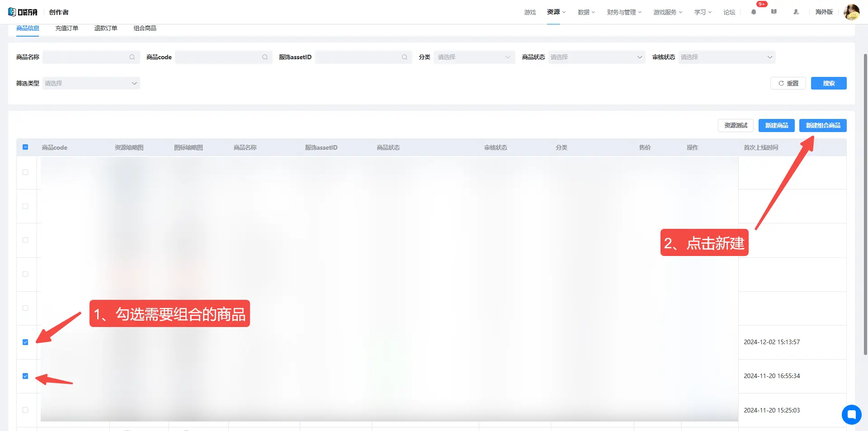The width and height of the screenshot is (868, 431).
Task: Open the 财务与管理 menu
Action: (624, 12)
